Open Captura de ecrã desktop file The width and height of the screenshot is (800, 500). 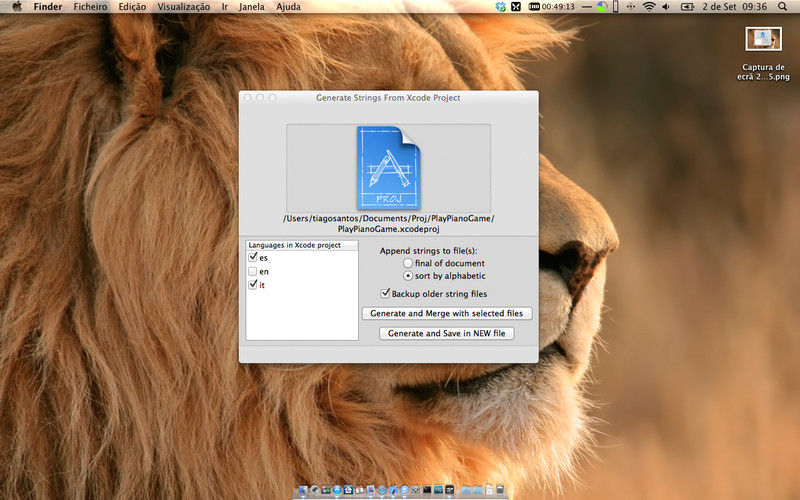click(x=763, y=54)
